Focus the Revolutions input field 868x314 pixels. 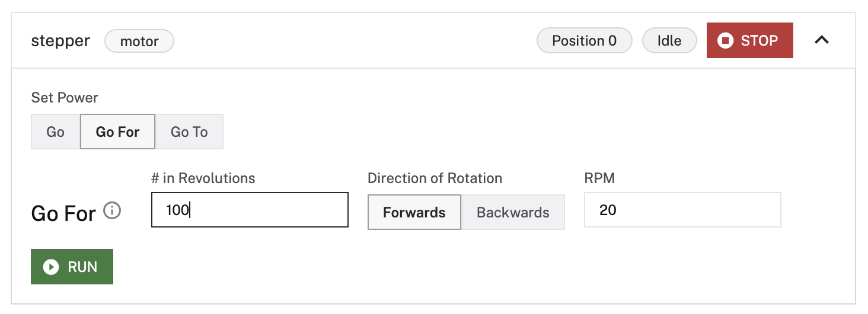pos(250,210)
